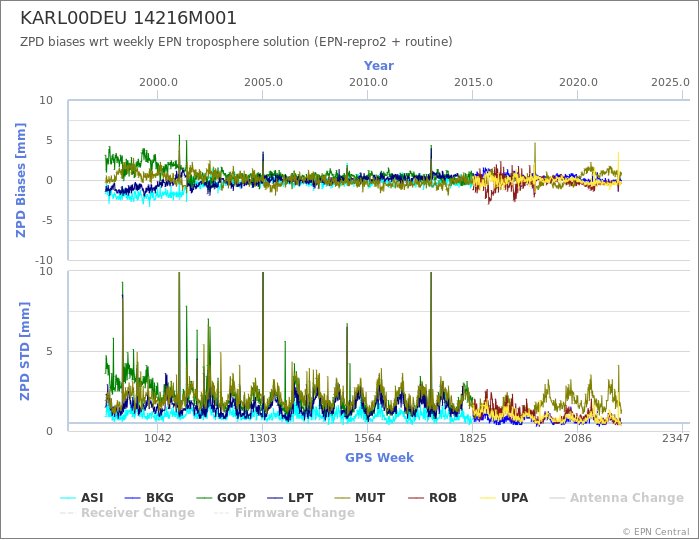Click the cyan ASI legend line marker
Image resolution: width=700 pixels, height=540 pixels.
pyautogui.click(x=68, y=498)
